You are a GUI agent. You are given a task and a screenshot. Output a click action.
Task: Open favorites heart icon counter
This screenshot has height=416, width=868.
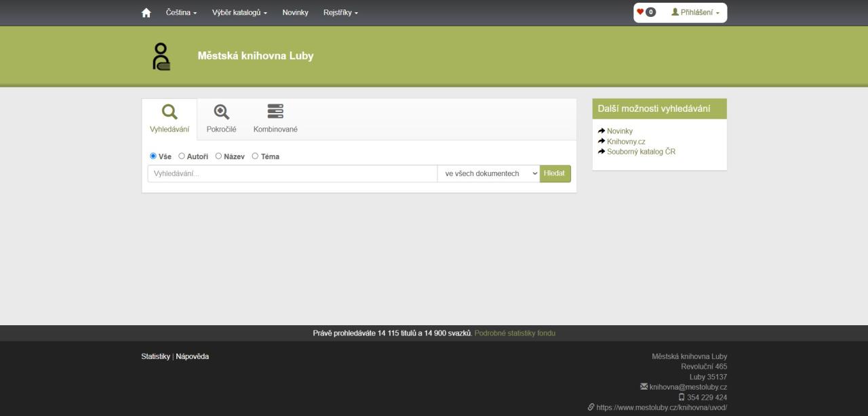pos(646,12)
